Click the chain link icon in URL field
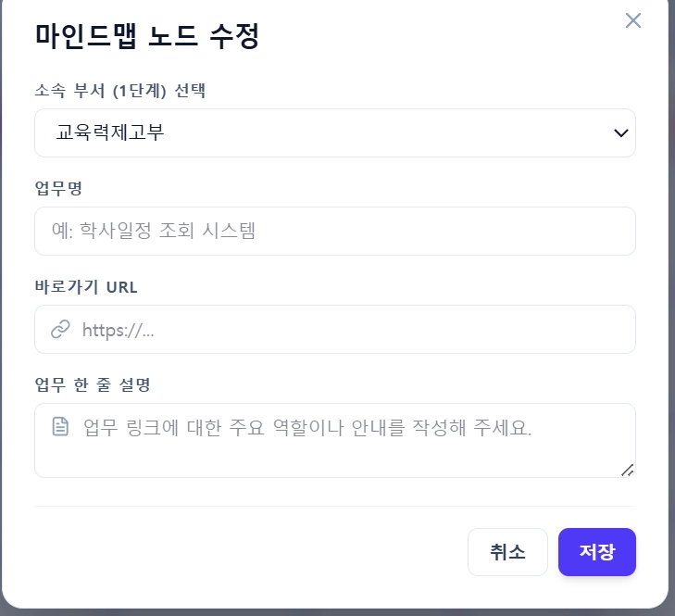 pos(60,329)
